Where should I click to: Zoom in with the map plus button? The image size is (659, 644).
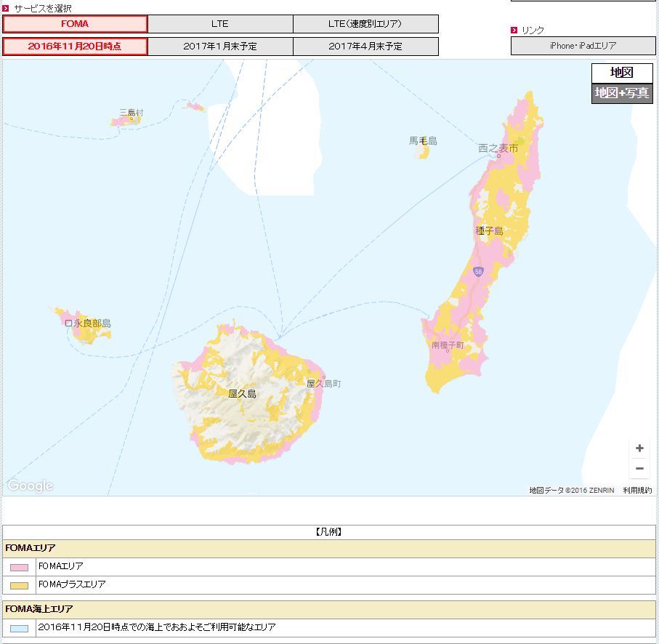click(x=639, y=448)
